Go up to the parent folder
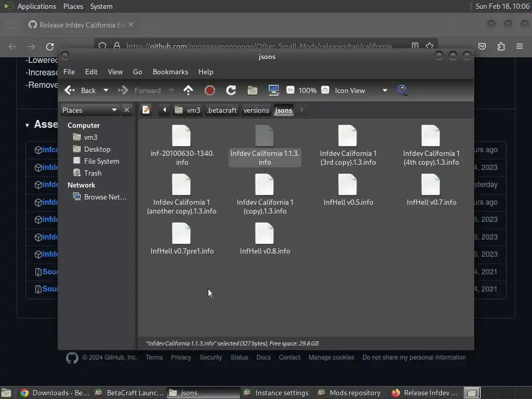The image size is (532, 399). pos(188,90)
